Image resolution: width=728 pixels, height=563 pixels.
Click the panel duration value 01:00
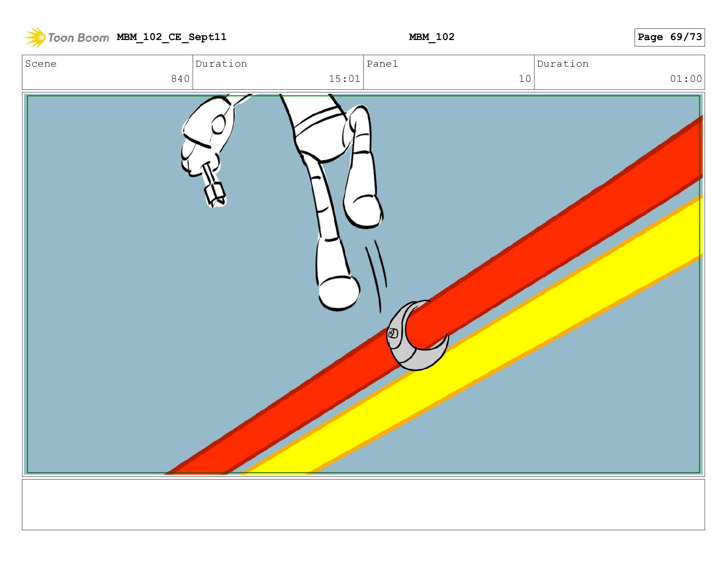pyautogui.click(x=686, y=79)
